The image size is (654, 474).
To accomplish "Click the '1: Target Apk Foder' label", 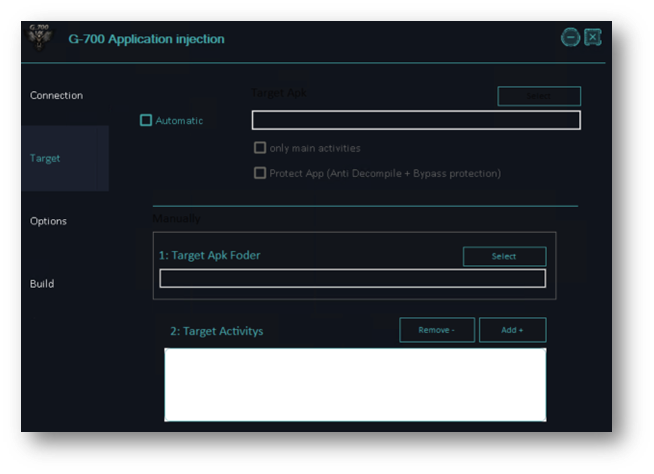I will pyautogui.click(x=209, y=255).
